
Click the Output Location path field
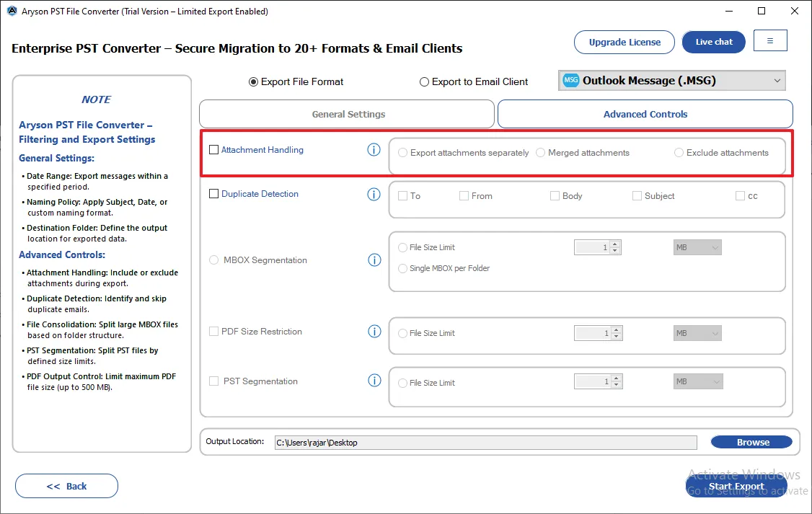point(486,443)
